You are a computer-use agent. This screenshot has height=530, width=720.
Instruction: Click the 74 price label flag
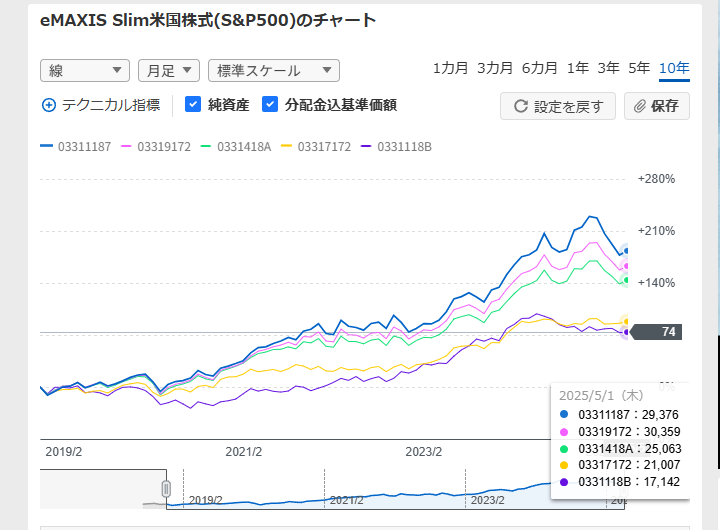click(x=657, y=332)
